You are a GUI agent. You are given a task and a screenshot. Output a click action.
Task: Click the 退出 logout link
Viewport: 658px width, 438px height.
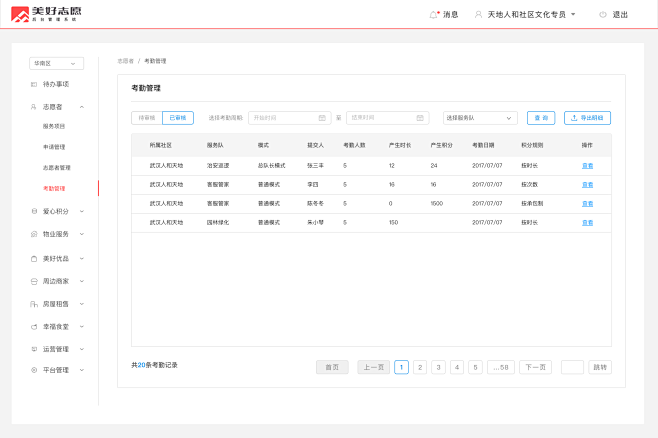[x=620, y=15]
